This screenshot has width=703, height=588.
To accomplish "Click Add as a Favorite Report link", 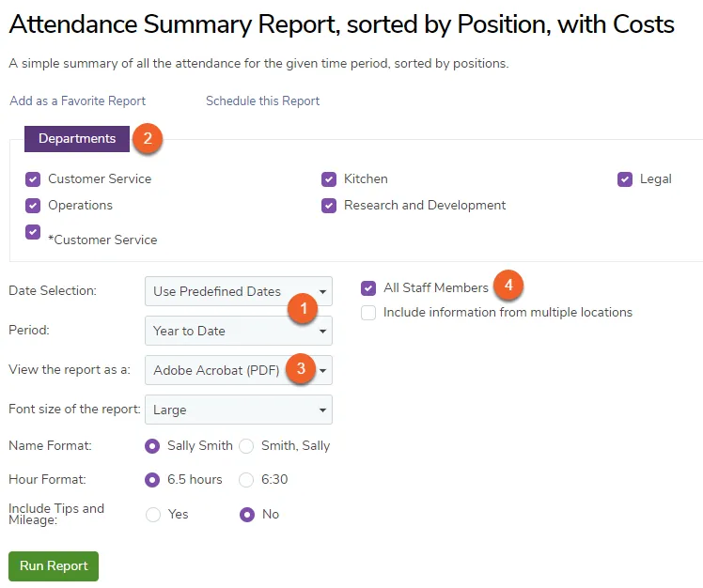I will pos(78,101).
